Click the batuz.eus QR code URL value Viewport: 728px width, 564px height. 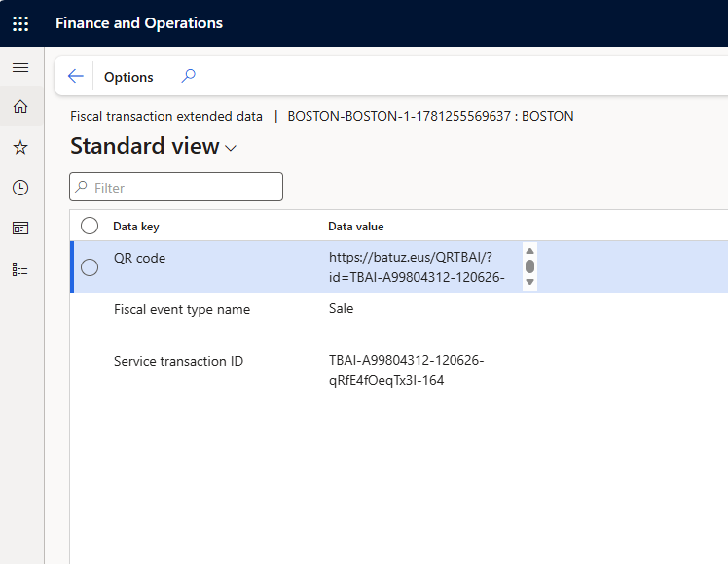tap(417, 267)
